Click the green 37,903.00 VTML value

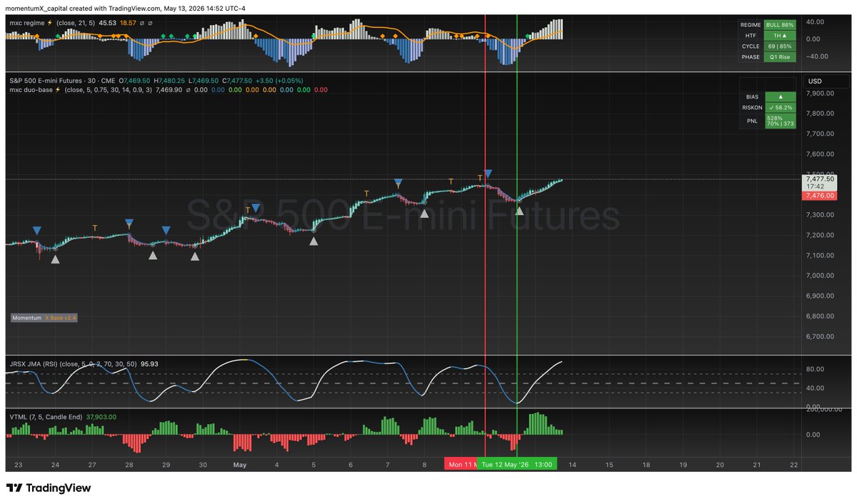pos(101,416)
